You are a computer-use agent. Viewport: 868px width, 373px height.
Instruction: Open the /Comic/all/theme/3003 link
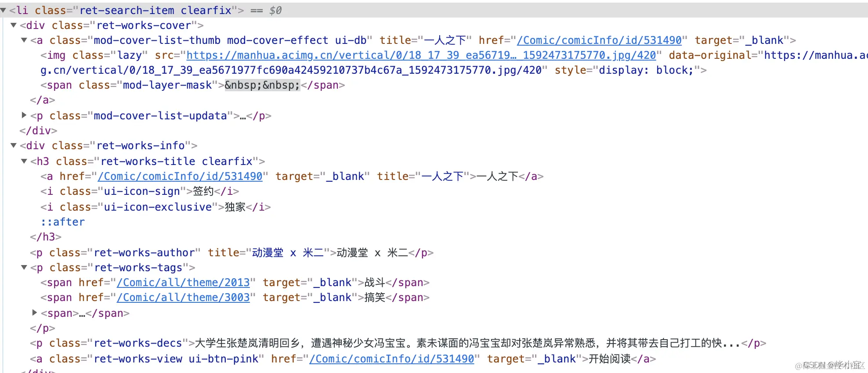tap(183, 298)
